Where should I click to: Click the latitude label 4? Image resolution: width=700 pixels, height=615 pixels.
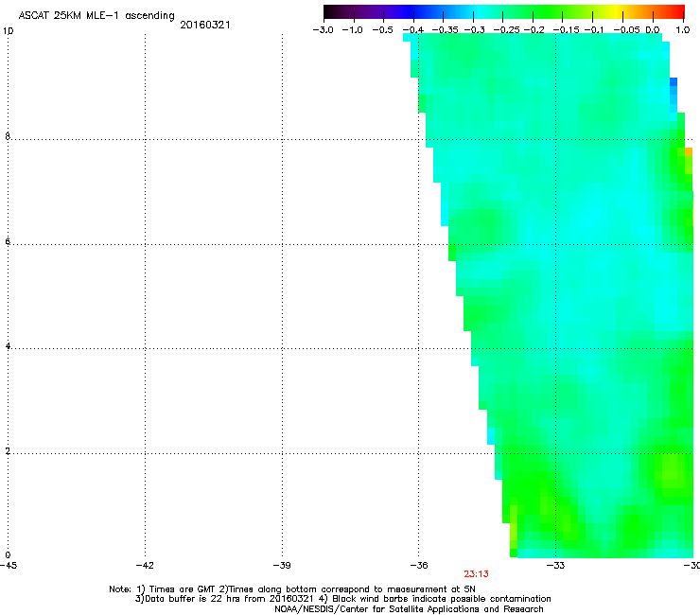8,346
